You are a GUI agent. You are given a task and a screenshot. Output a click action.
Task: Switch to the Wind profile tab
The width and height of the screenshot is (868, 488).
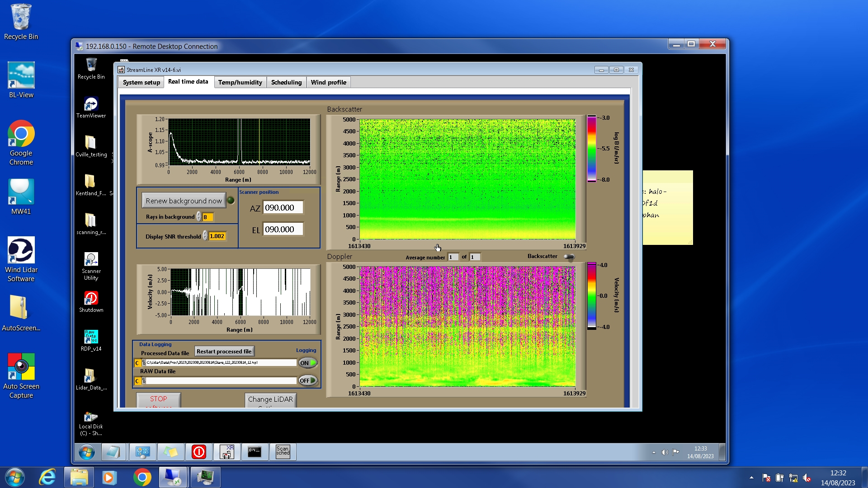point(328,82)
